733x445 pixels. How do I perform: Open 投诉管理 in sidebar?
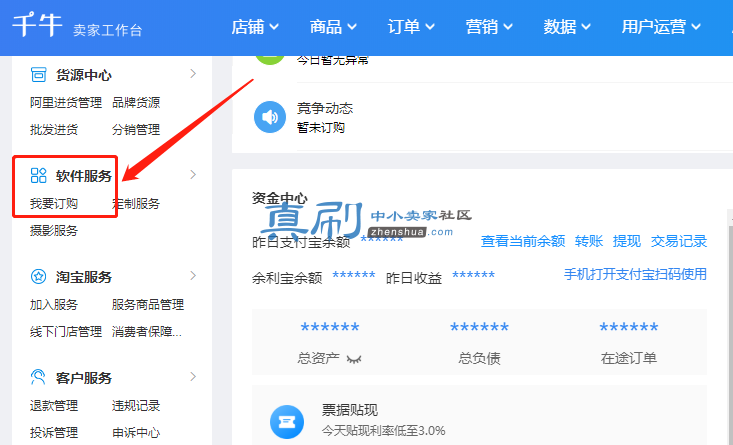54,433
